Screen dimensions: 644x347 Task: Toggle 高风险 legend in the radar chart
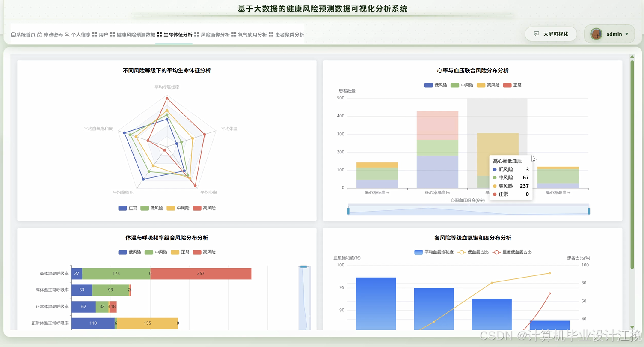click(x=205, y=208)
